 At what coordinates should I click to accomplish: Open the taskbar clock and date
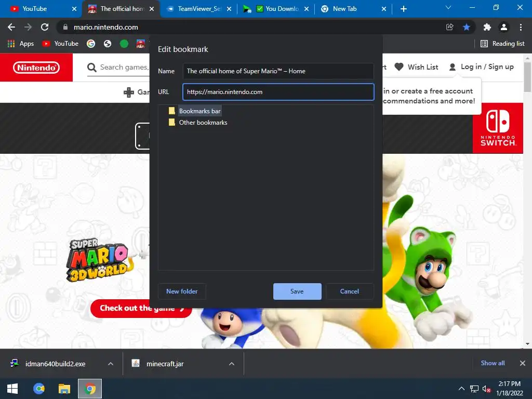point(510,389)
